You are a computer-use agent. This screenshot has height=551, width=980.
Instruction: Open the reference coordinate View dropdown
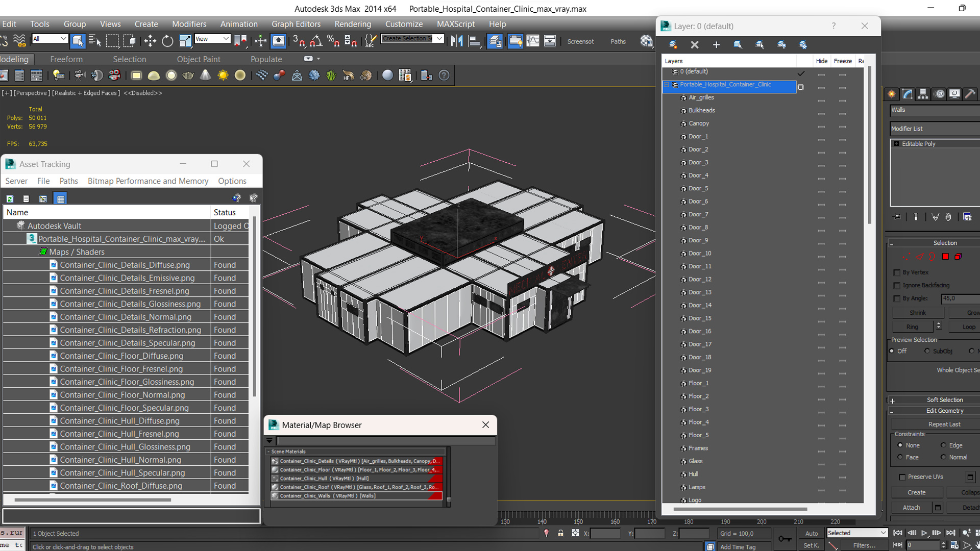point(212,39)
